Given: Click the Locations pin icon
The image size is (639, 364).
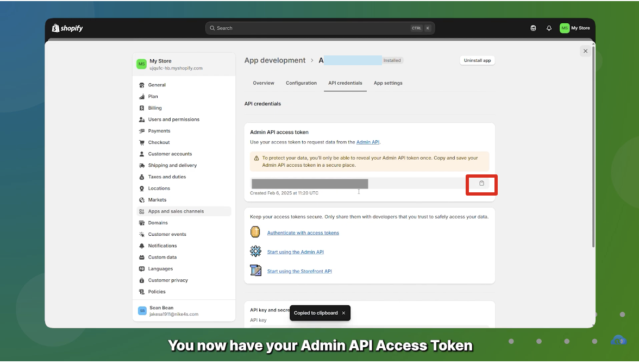Looking at the screenshot, I should tap(142, 189).
